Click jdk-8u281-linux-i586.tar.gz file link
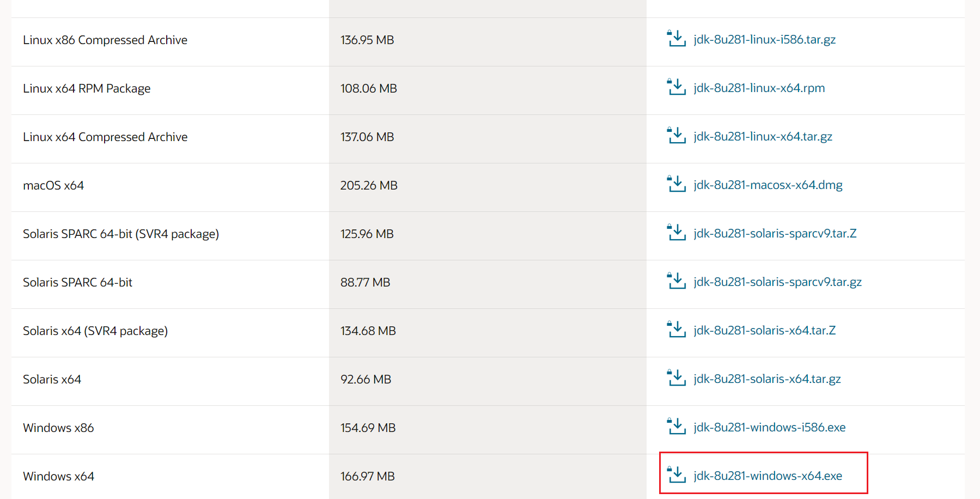 click(764, 39)
